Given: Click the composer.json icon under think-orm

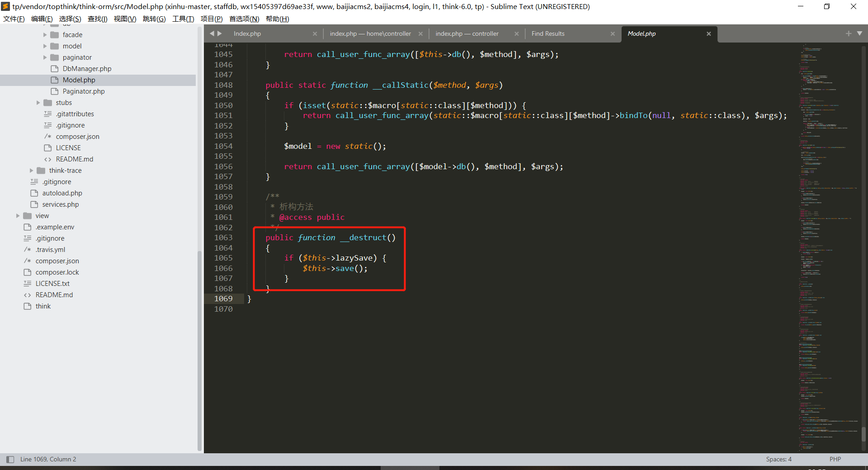Looking at the screenshot, I should coord(48,137).
